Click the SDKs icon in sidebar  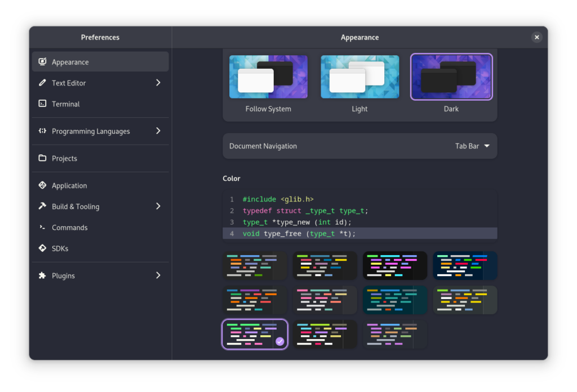[42, 248]
